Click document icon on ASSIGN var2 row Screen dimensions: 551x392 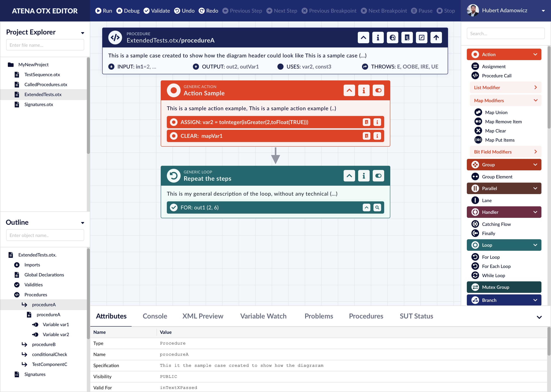click(x=366, y=122)
